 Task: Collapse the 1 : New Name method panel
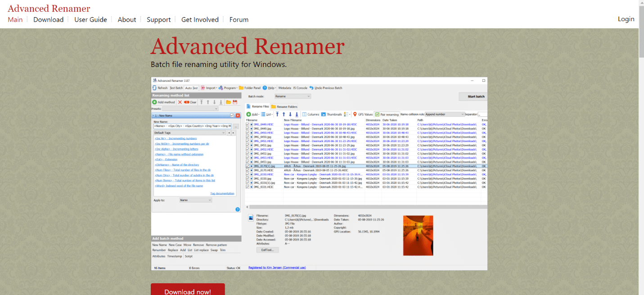[x=154, y=116]
